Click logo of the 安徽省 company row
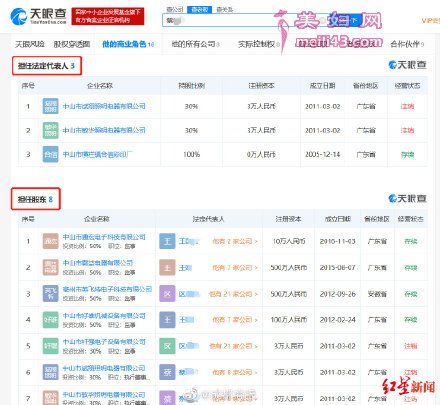Viewport: 440px width, 405px height. [x=51, y=294]
